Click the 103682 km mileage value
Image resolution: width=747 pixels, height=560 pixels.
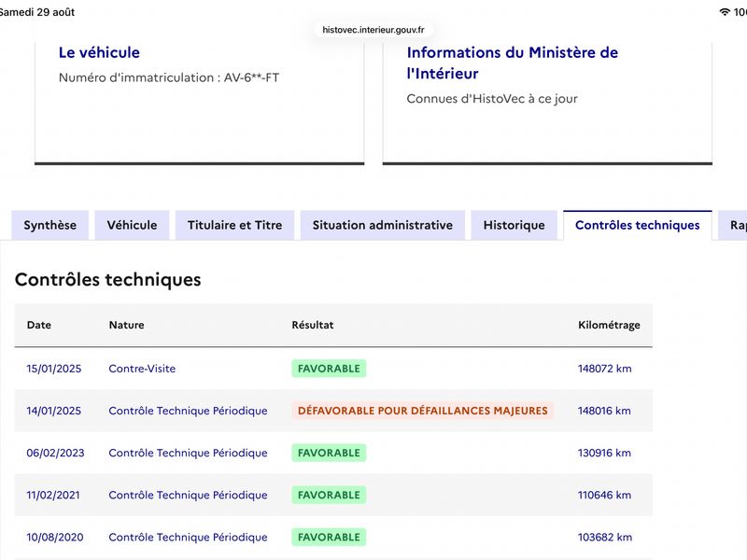coord(604,538)
